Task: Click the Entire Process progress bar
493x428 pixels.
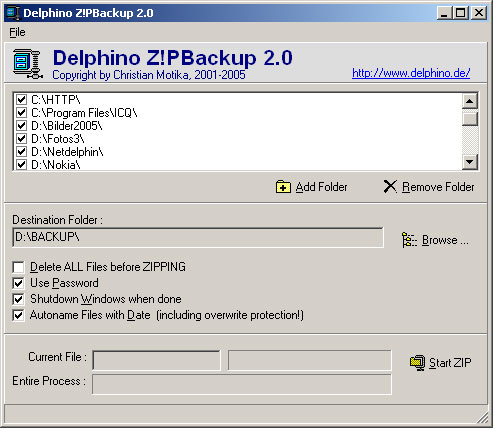Action: 242,384
